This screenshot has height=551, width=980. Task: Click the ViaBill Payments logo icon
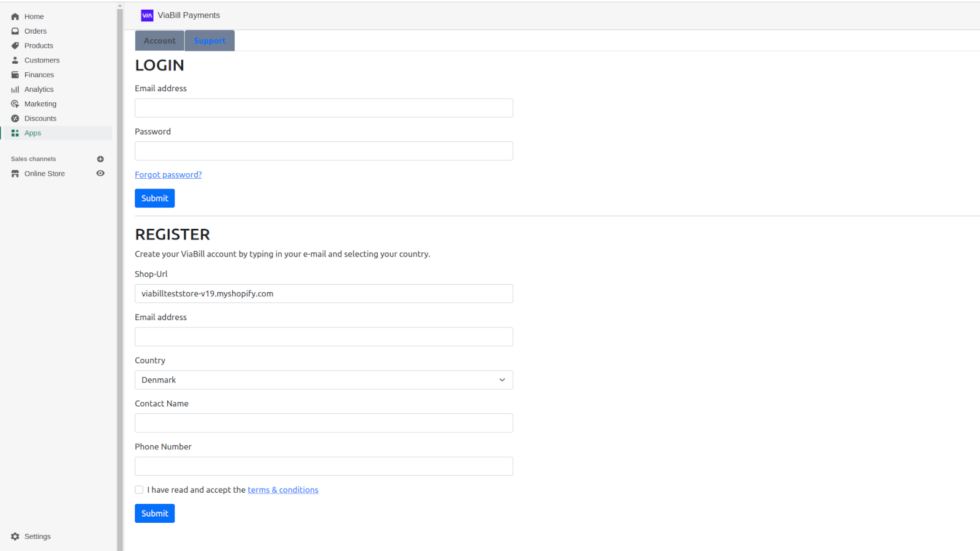(147, 15)
